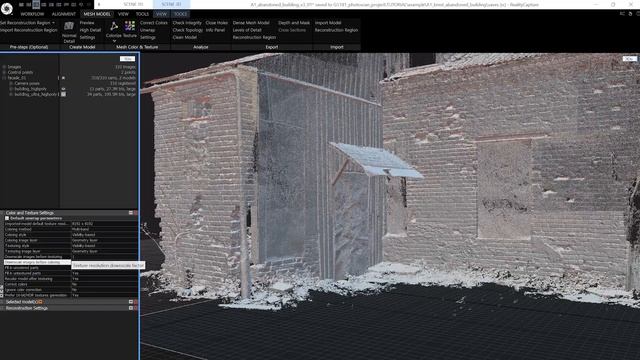Open the first VIEW ribbon tab
640x360 pixels.
pyautogui.click(x=123, y=14)
